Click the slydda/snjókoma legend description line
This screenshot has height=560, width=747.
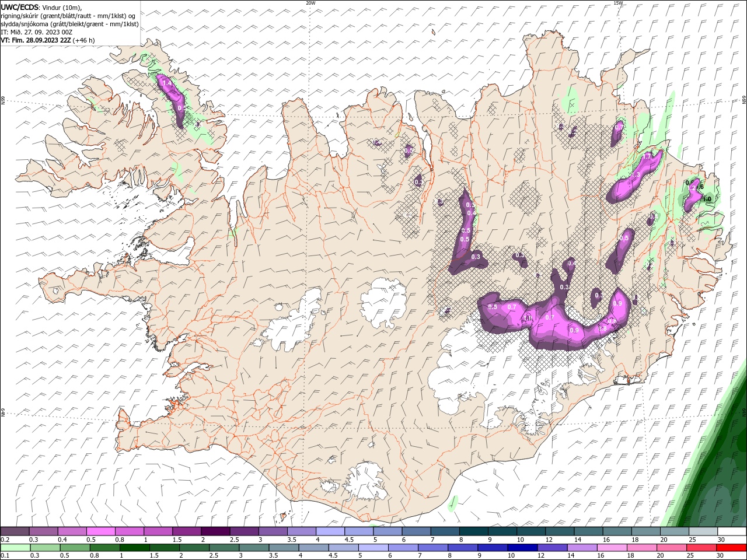[x=69, y=24]
